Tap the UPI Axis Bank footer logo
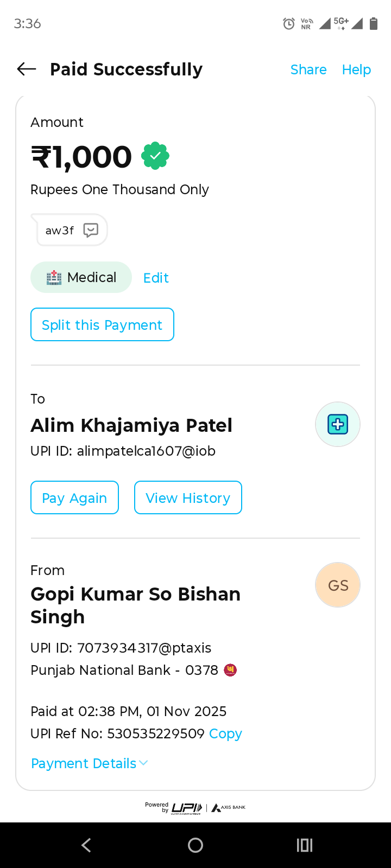This screenshot has width=391, height=868. (195, 808)
